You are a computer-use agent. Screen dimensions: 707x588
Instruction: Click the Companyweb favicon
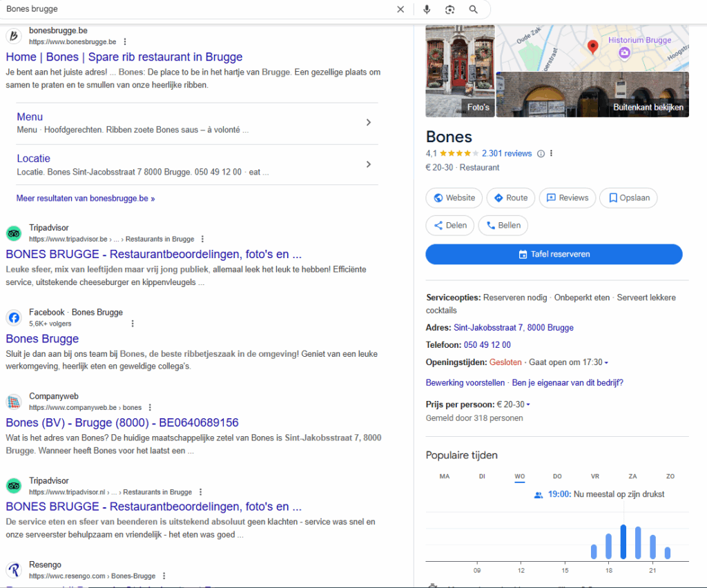[14, 402]
